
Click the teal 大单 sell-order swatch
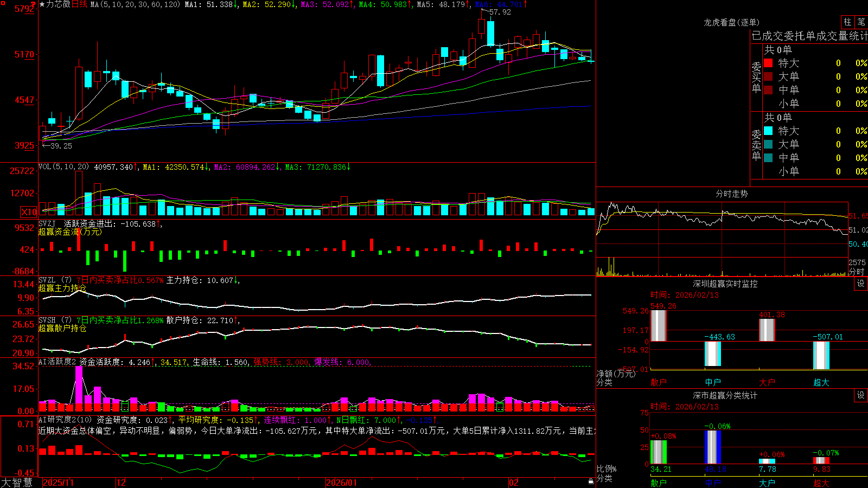tap(768, 144)
